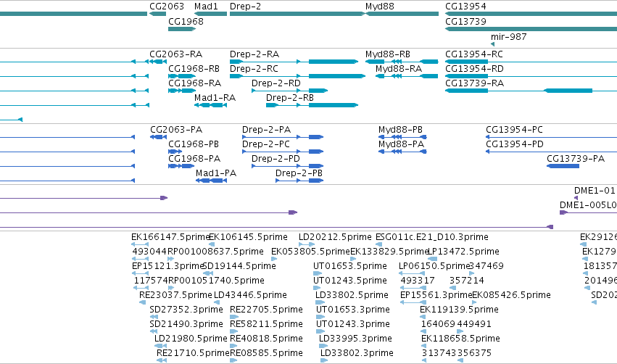The height and width of the screenshot is (364, 617).
Task: Select transcript Myd88-RB label
Action: pos(388,54)
